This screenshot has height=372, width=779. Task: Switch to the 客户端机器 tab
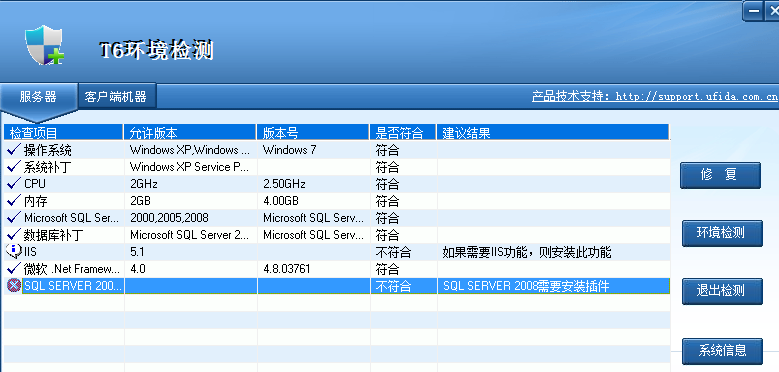[116, 96]
